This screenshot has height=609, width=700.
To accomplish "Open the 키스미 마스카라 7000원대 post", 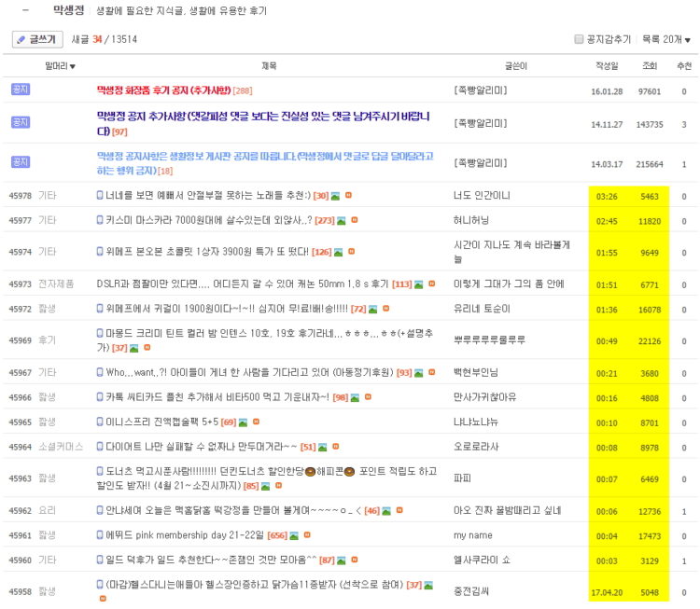I will pos(209,220).
